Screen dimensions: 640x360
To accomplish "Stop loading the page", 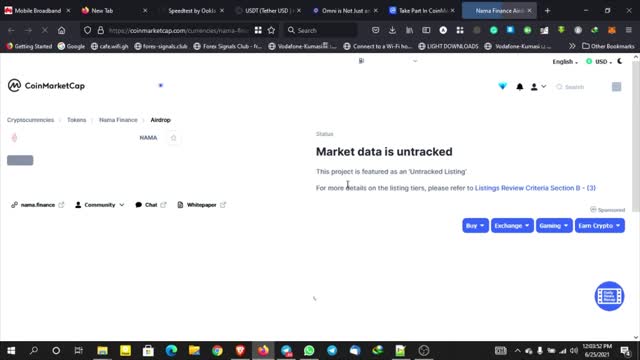I will [44, 30].
